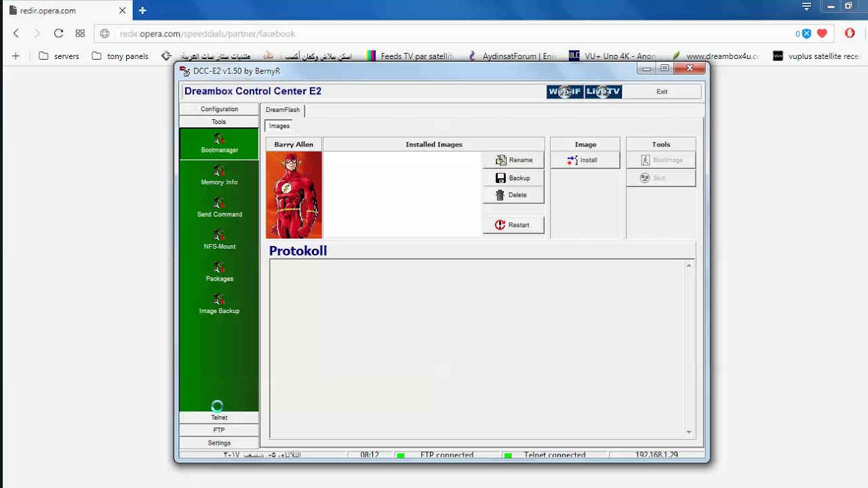868x488 pixels.
Task: Open the Memory Info tool
Action: coord(219,176)
